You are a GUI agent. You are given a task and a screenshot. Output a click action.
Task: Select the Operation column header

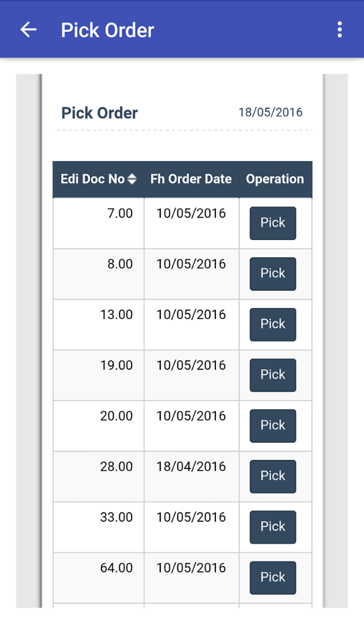coord(275,179)
